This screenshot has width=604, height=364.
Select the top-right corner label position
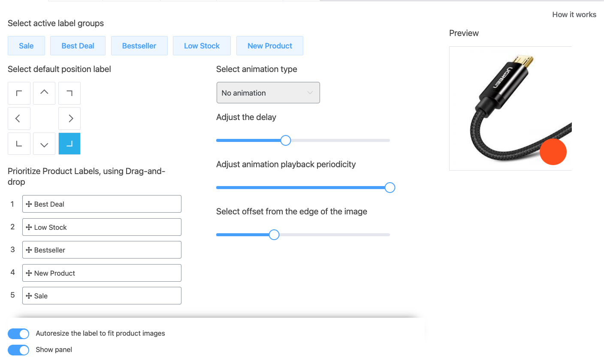click(x=69, y=93)
